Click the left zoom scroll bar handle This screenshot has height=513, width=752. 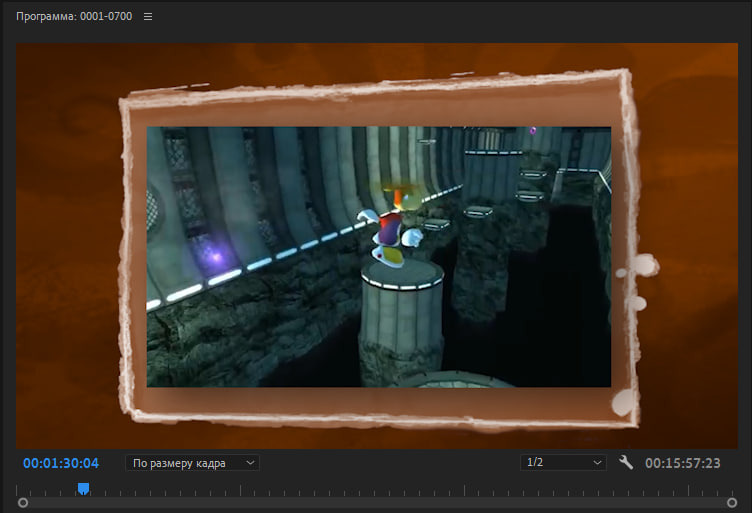[23, 503]
